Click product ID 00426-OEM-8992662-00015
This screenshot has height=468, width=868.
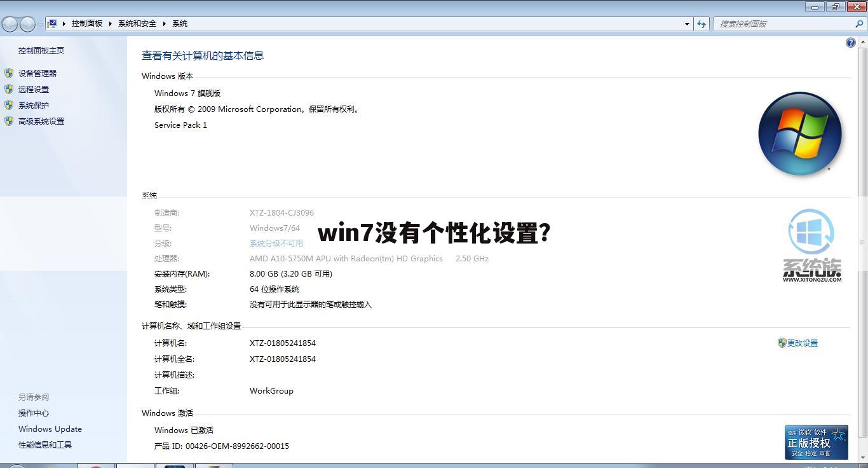[x=237, y=446]
